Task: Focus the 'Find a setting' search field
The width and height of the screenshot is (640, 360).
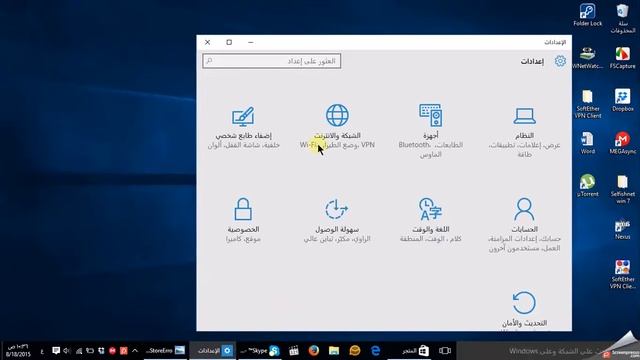Action: [272, 61]
